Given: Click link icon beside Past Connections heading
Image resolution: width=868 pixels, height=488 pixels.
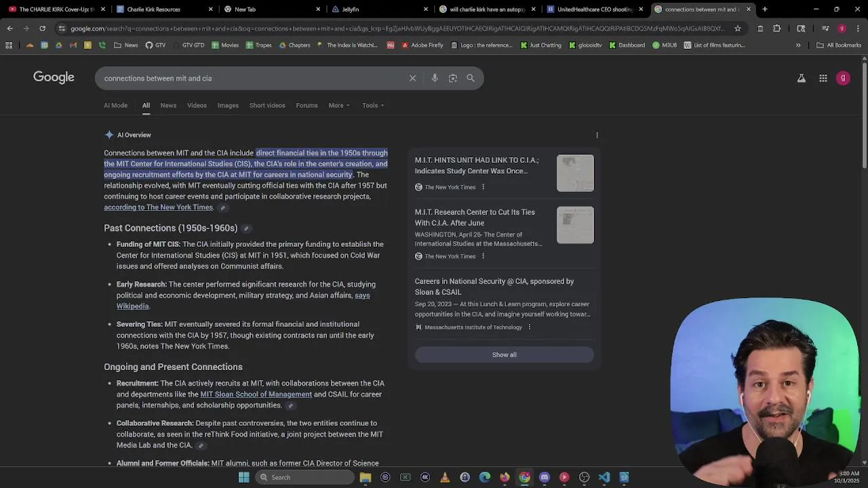Looking at the screenshot, I should click(246, 228).
